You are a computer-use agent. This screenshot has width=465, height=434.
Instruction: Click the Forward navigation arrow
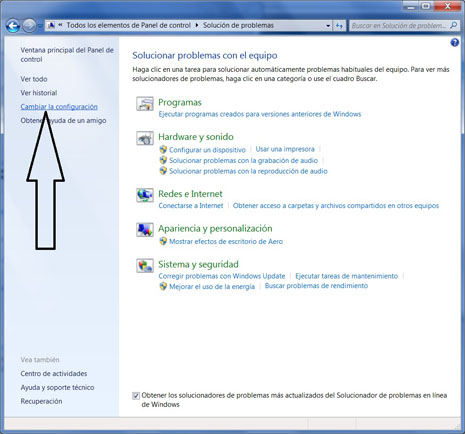pos(29,26)
